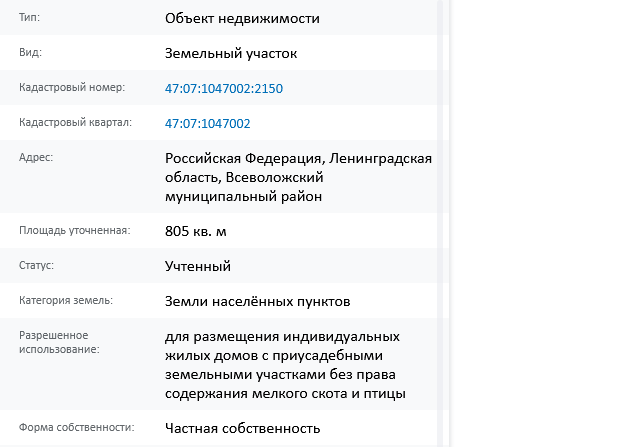Click the 'Разрешенное использование:' label

point(59,342)
